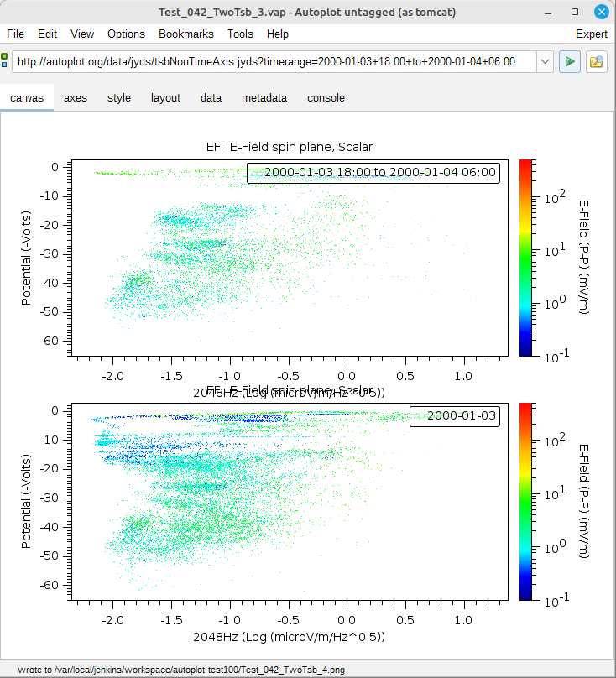
Task: Open the View menu
Action: coord(82,34)
